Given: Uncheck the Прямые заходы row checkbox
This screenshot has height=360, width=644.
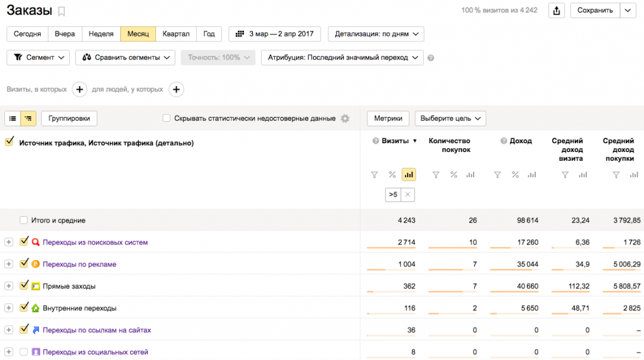Looking at the screenshot, I should [x=25, y=285].
